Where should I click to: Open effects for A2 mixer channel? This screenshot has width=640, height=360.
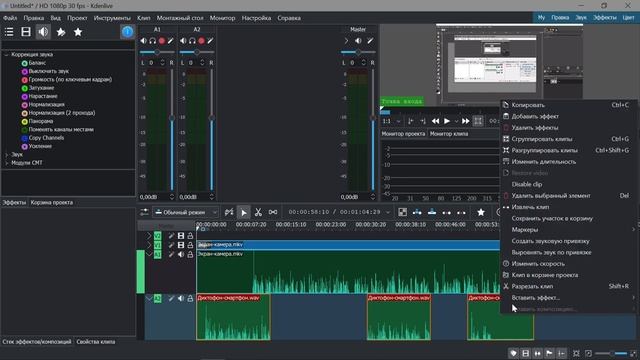[210, 41]
